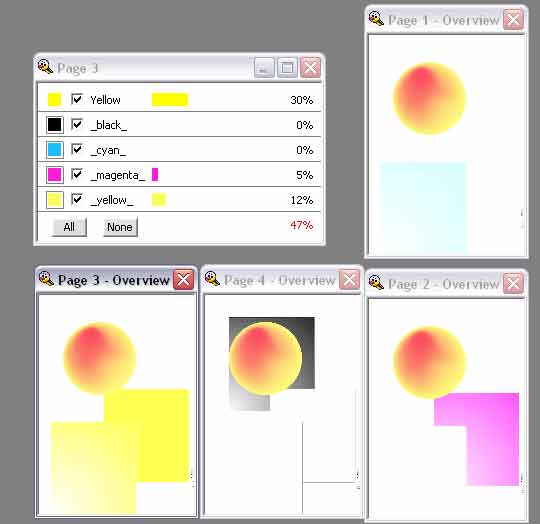Close the Page 1 - Overview window
The height and width of the screenshot is (524, 540).
(x=513, y=20)
